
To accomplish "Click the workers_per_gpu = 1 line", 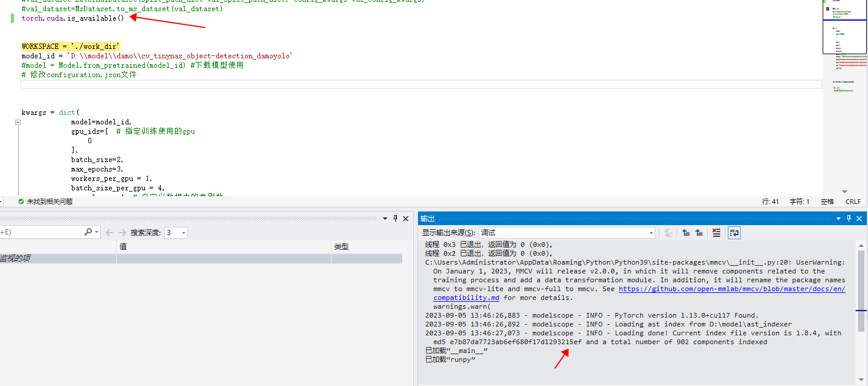I will (x=112, y=179).
